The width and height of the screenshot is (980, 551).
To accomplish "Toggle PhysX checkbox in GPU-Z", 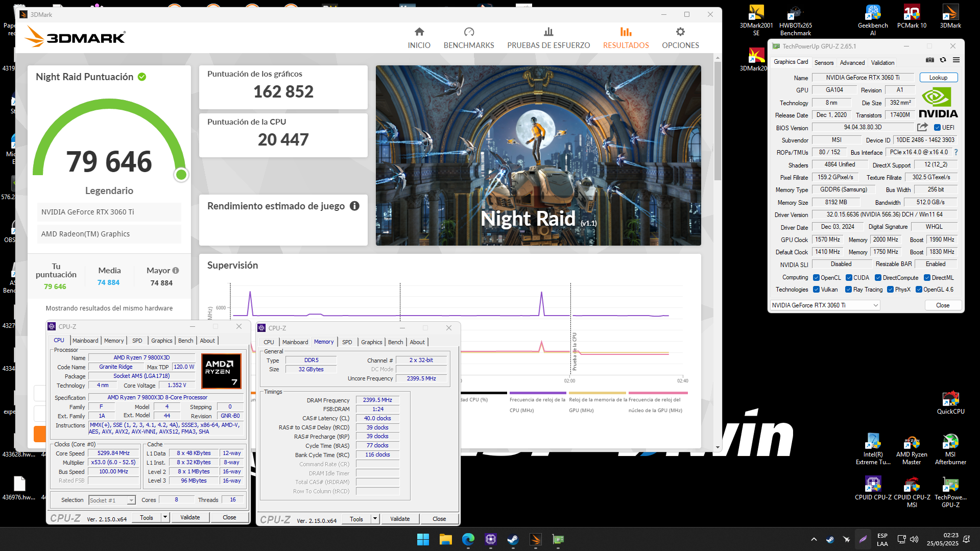I will point(890,290).
